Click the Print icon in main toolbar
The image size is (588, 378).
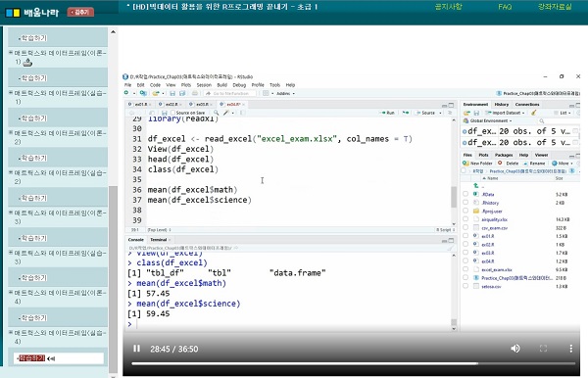[x=195, y=93]
